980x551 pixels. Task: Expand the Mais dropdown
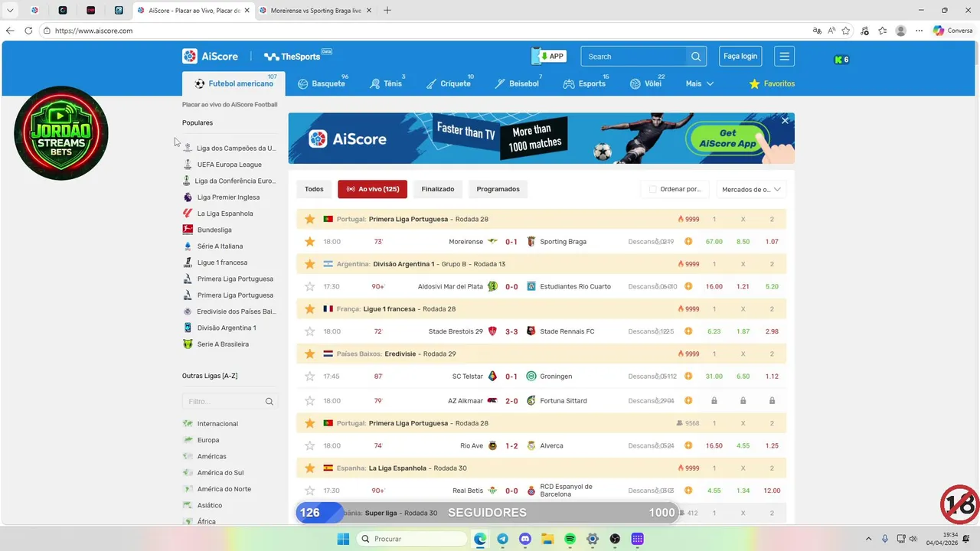[700, 83]
